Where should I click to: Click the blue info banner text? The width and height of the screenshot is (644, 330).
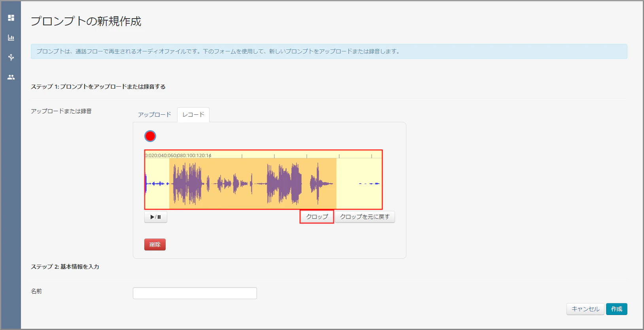click(x=218, y=51)
